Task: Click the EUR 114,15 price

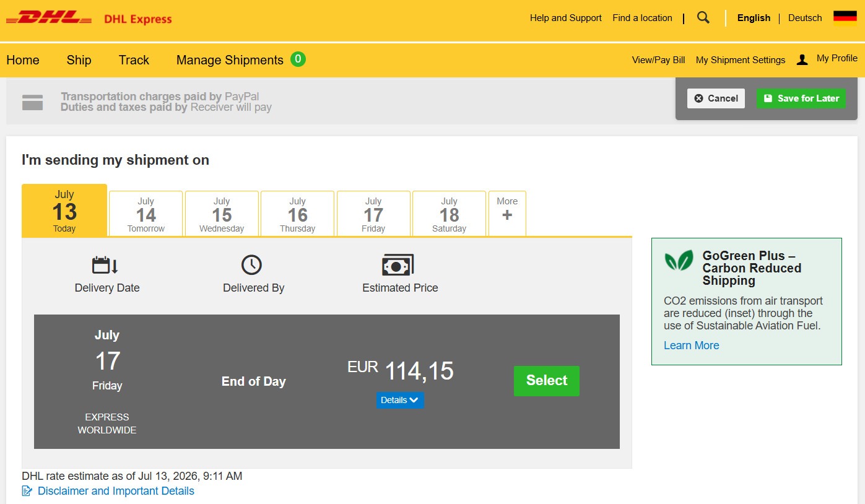Action: [x=401, y=371]
